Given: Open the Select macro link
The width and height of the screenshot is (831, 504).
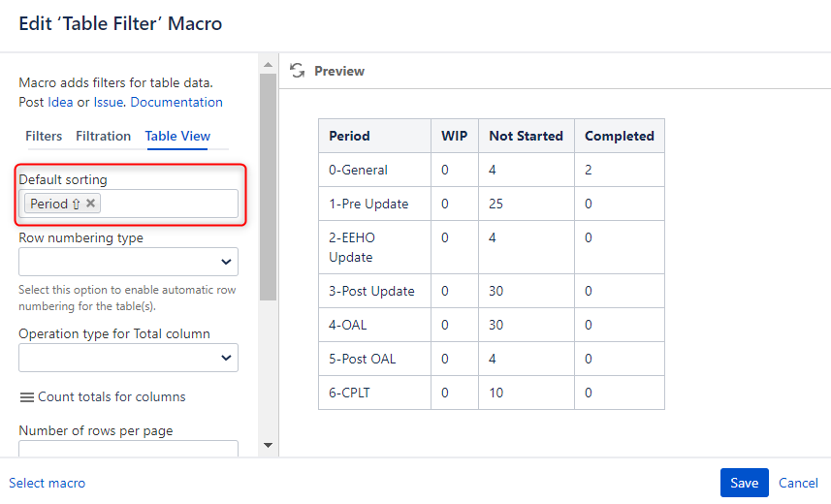Looking at the screenshot, I should coord(48,483).
